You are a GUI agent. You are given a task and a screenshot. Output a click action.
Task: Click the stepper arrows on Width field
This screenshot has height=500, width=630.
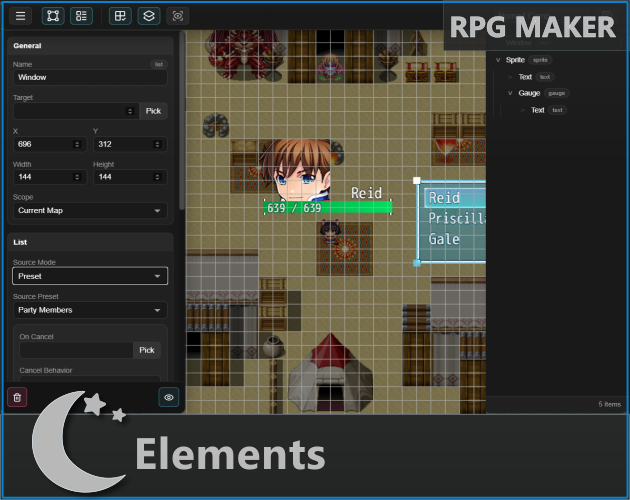click(x=77, y=177)
